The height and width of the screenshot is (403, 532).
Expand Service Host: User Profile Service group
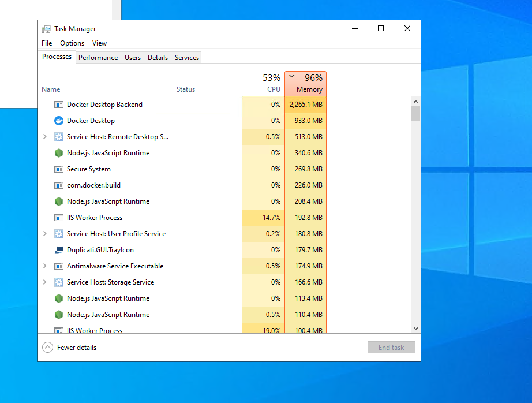pyautogui.click(x=45, y=234)
